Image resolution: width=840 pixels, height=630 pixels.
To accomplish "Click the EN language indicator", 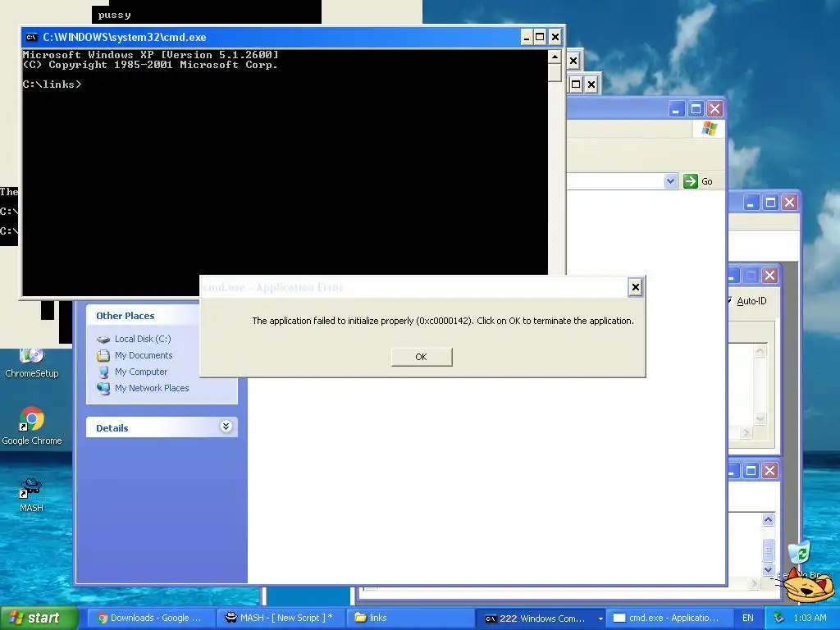I will (x=748, y=618).
